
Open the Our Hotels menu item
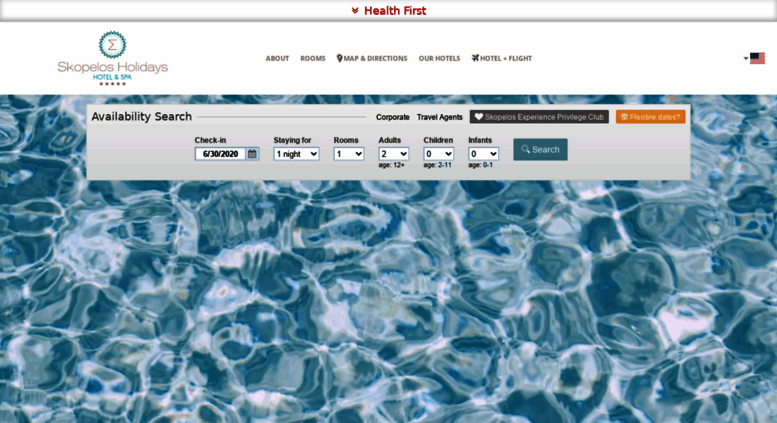coord(439,58)
